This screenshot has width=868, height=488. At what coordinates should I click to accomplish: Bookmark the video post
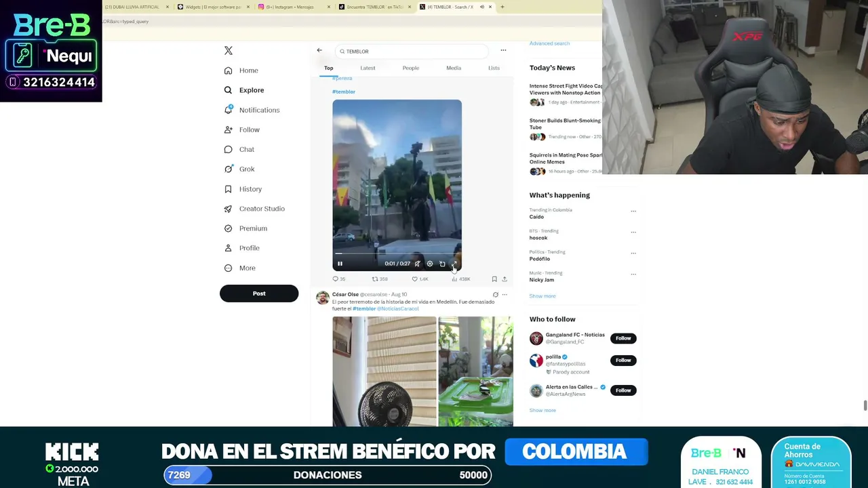(494, 279)
